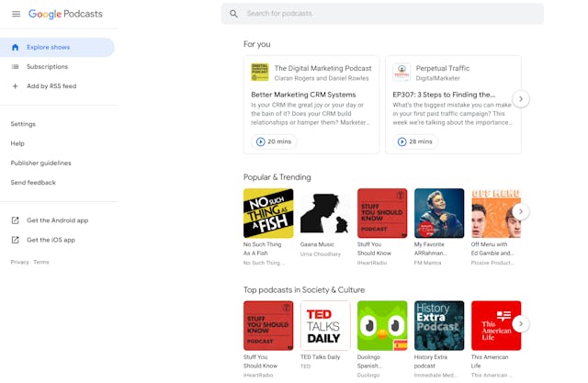Viewport: 588px width, 383px height.
Task: Open the Publisher guidelines link
Action: [40, 163]
